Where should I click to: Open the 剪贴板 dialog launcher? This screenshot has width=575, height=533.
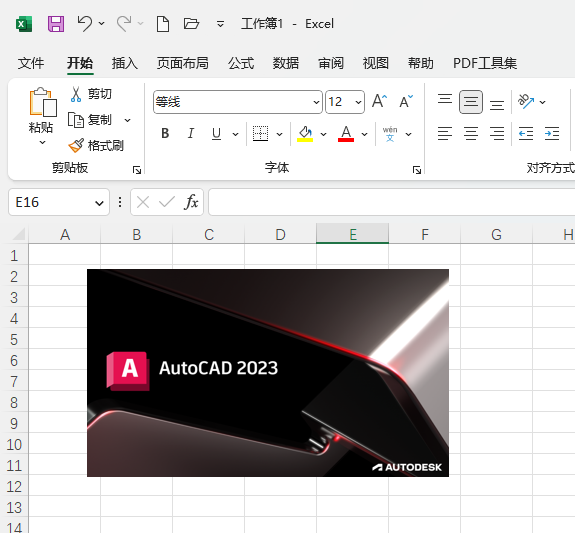[x=137, y=170]
